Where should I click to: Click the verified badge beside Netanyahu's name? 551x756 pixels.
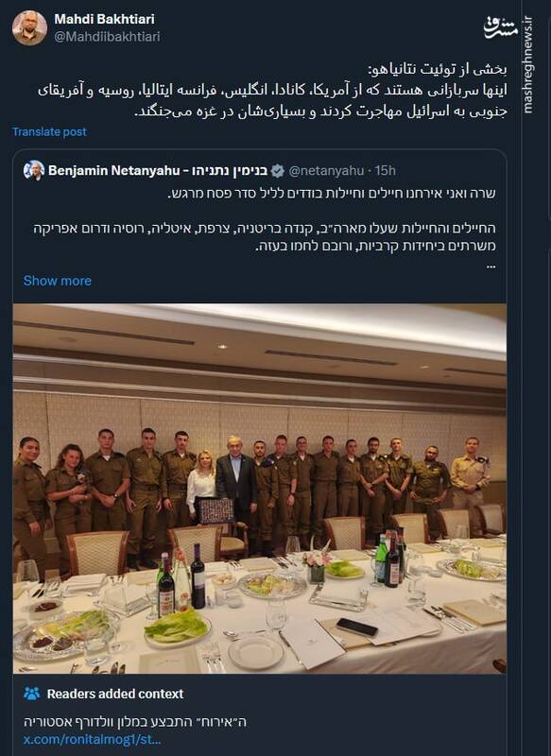(x=278, y=171)
